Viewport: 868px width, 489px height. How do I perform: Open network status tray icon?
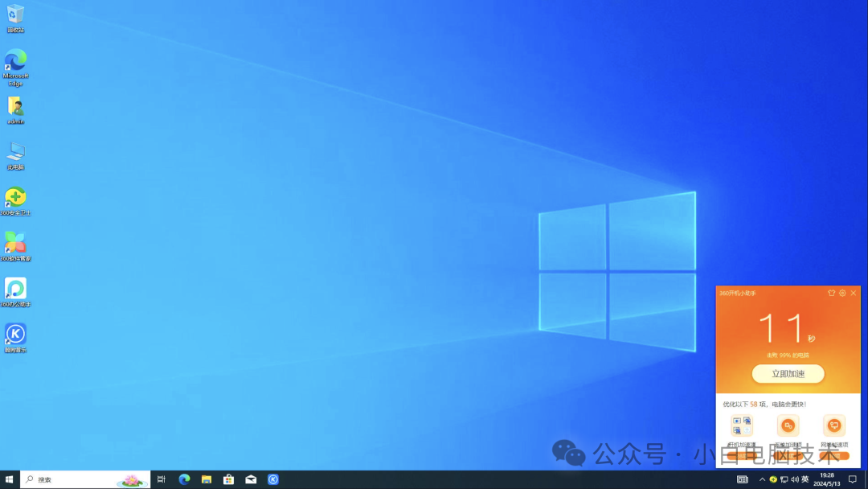coord(784,479)
